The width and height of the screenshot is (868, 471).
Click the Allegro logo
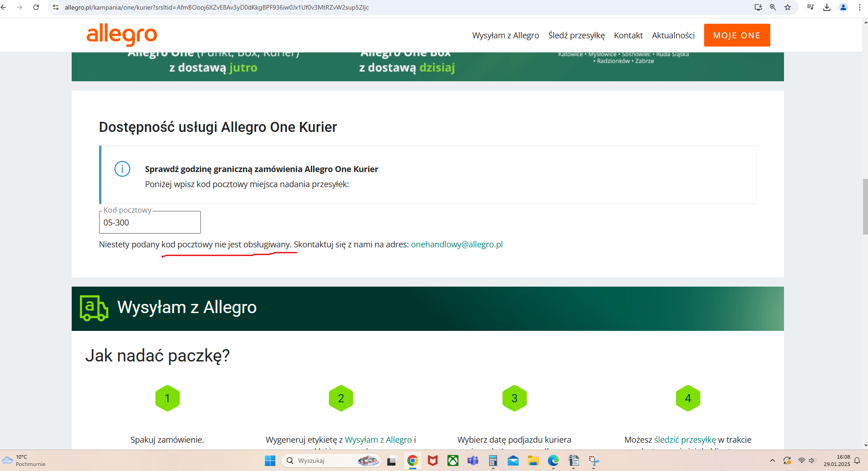[x=121, y=35]
